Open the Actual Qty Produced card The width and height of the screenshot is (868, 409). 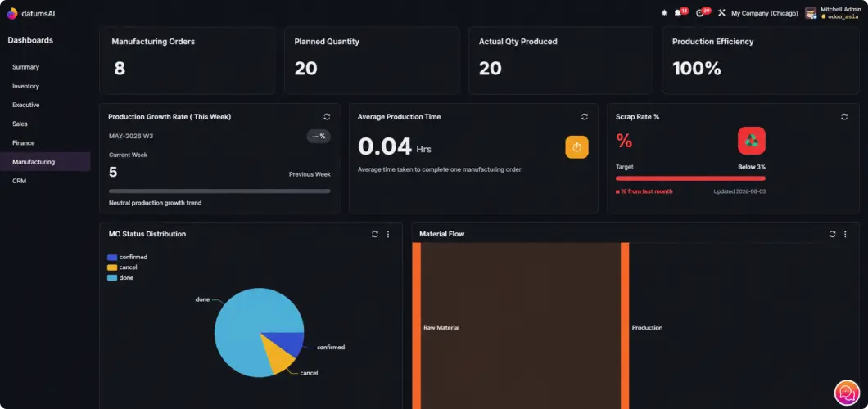561,61
